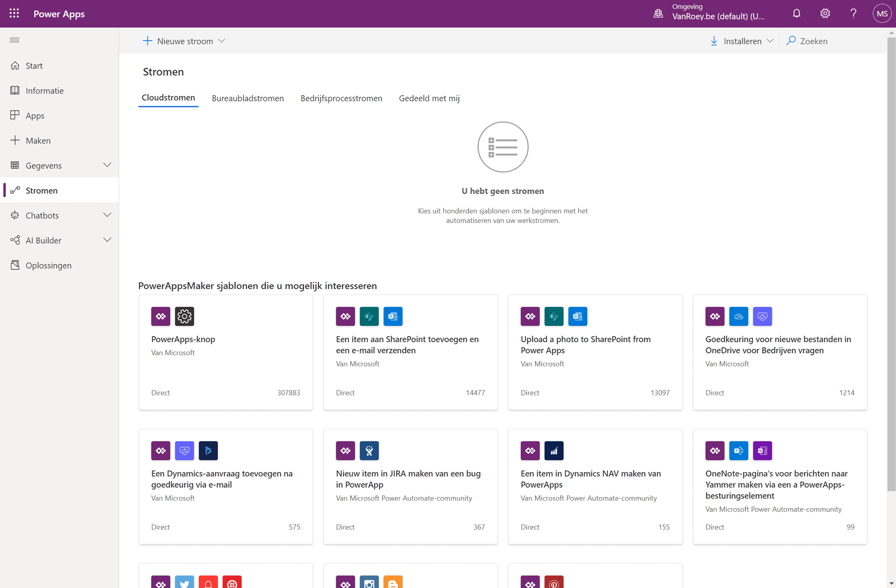Click SharePoint icon on Upload a photo card
The width and height of the screenshot is (896, 588).
click(x=554, y=316)
